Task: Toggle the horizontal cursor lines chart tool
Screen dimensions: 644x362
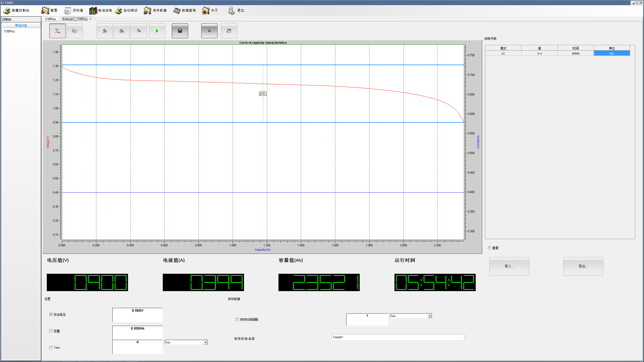Action: pyautogui.click(x=57, y=31)
